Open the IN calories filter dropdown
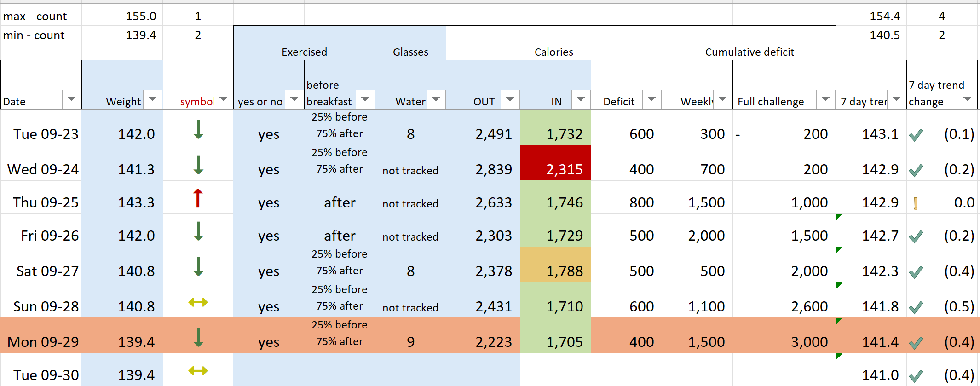Viewport: 980px width, 386px height. (x=581, y=99)
